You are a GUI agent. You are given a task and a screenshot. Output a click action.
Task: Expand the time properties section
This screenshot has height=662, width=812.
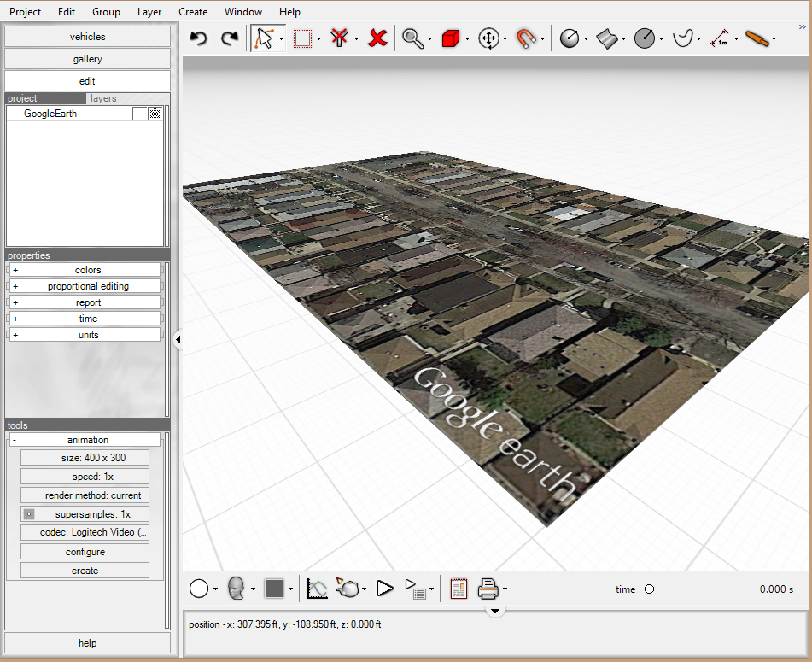tap(84, 319)
